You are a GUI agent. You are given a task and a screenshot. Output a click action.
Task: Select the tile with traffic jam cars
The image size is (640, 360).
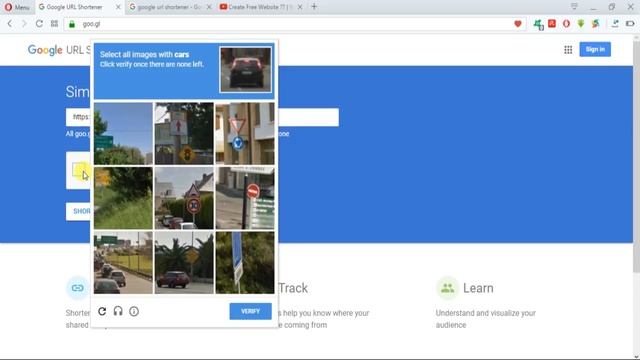(123, 262)
